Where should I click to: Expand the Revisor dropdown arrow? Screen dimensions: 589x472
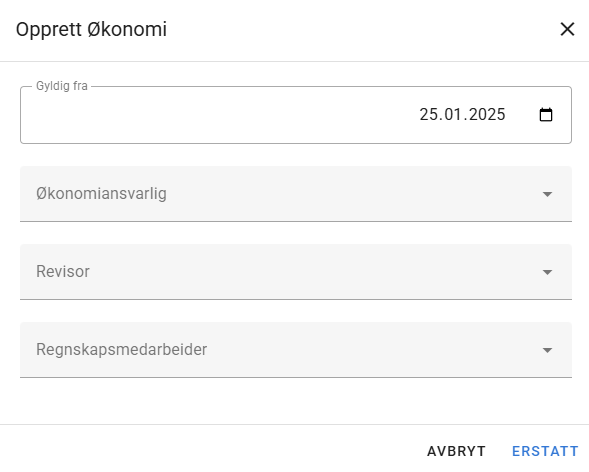click(547, 272)
